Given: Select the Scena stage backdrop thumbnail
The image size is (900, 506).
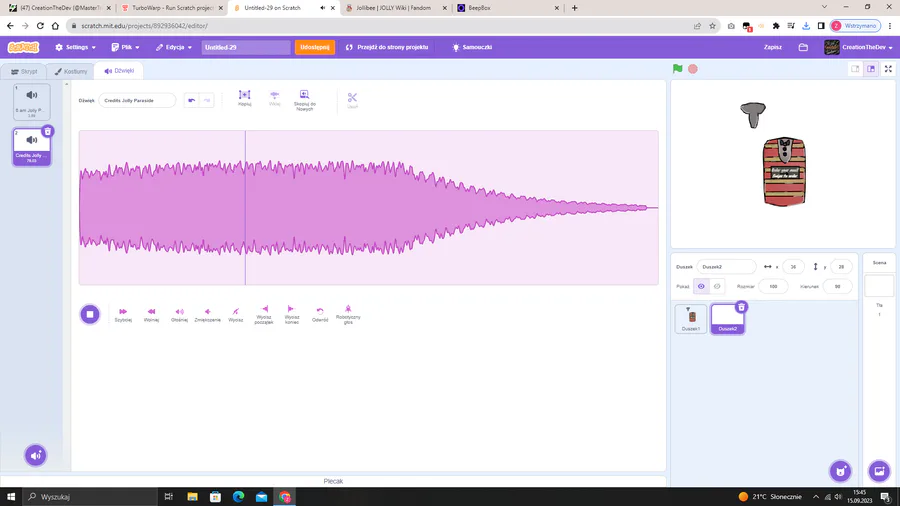Looking at the screenshot, I should pos(879,286).
